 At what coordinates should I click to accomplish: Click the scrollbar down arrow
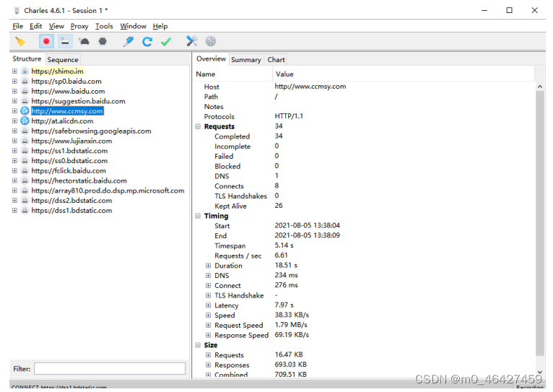539,372
